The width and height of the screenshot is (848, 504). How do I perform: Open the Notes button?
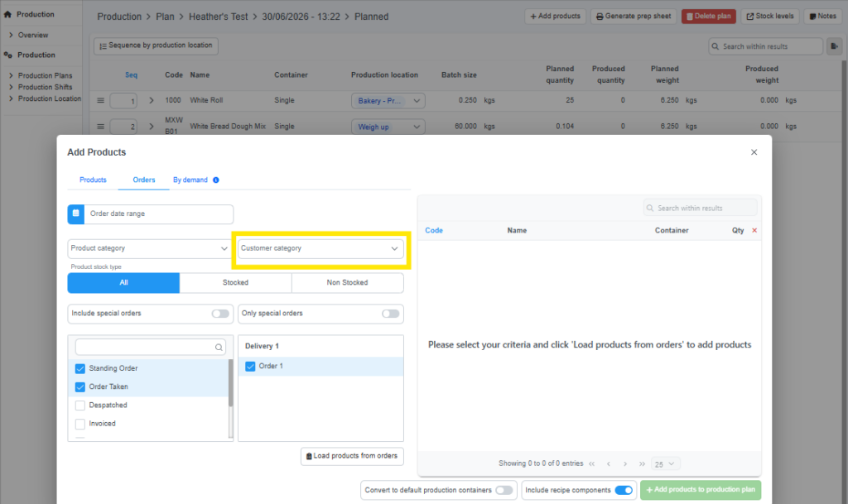coord(822,17)
